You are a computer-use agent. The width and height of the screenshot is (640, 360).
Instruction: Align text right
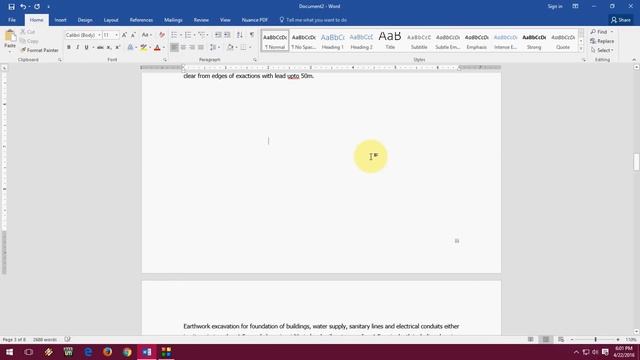(x=192, y=48)
